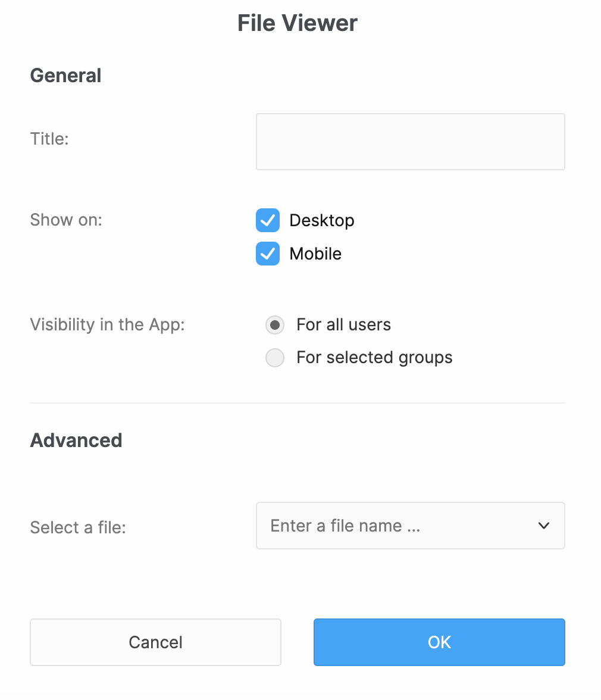
Task: Click the General section heading
Action: point(65,76)
